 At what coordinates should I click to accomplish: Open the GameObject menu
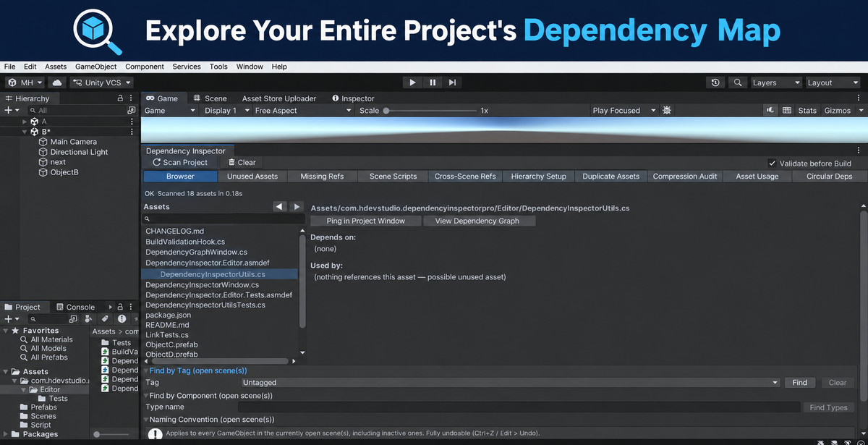pyautogui.click(x=95, y=67)
